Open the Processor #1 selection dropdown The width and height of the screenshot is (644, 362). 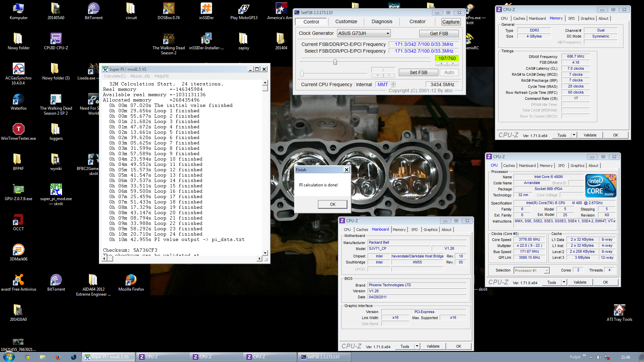pos(532,270)
